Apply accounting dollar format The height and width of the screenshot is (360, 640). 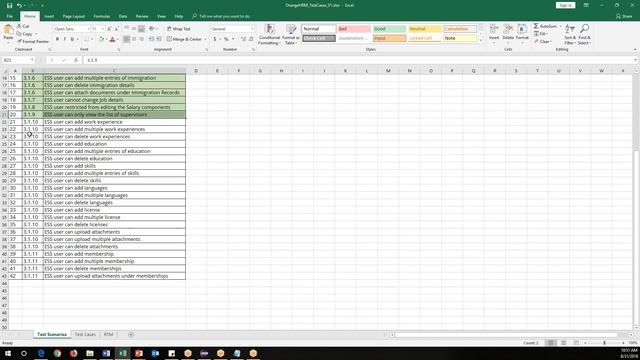coord(215,39)
